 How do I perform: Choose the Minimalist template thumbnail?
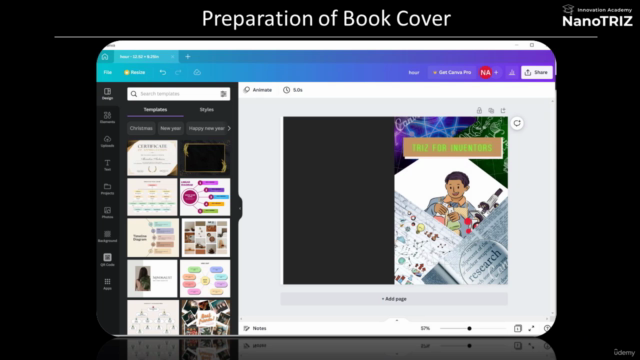pos(152,278)
